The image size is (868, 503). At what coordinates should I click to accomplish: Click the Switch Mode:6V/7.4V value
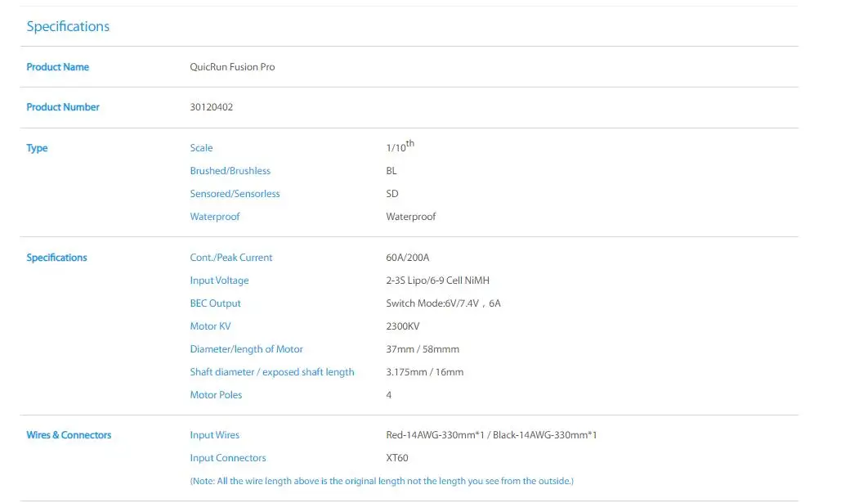point(444,303)
